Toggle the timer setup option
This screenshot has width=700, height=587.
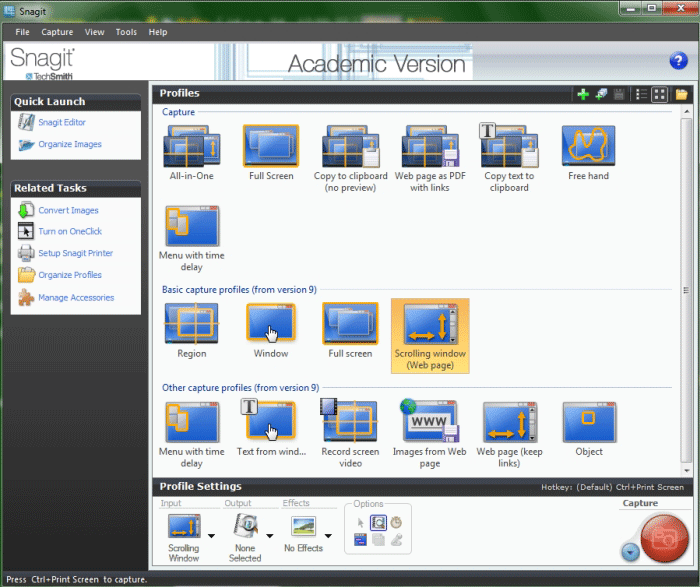pyautogui.click(x=396, y=522)
